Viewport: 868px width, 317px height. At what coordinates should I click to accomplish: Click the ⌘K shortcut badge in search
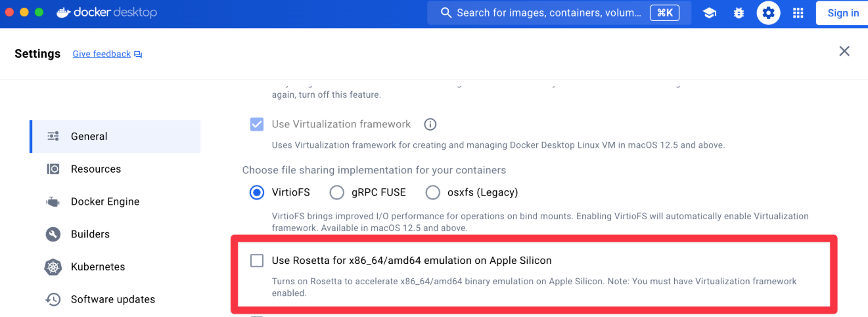point(664,12)
